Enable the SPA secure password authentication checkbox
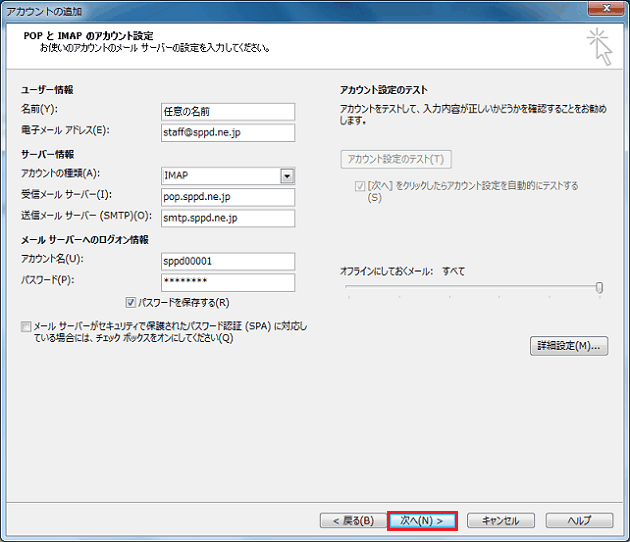This screenshot has width=630, height=542. pos(25,326)
